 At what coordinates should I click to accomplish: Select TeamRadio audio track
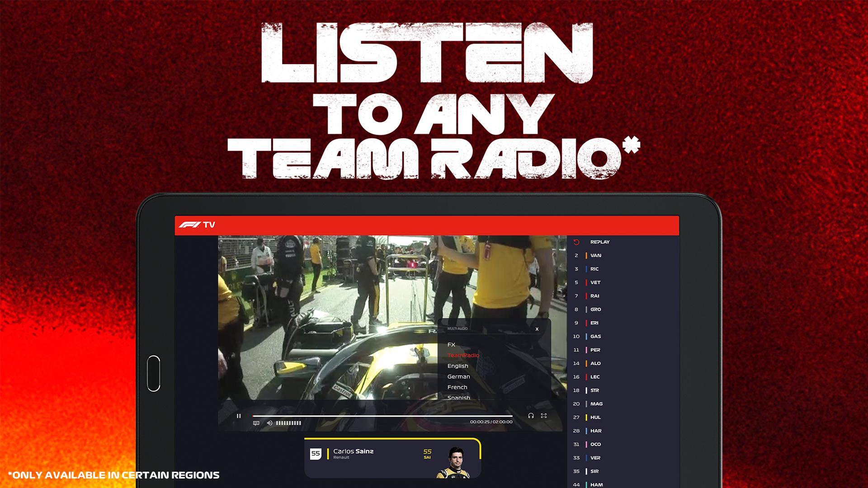pyautogui.click(x=463, y=355)
